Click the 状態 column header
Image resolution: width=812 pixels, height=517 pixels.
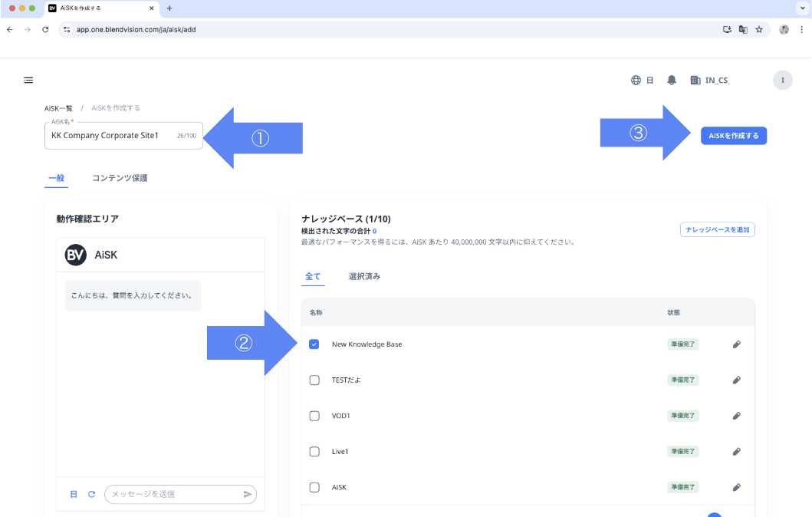(674, 312)
